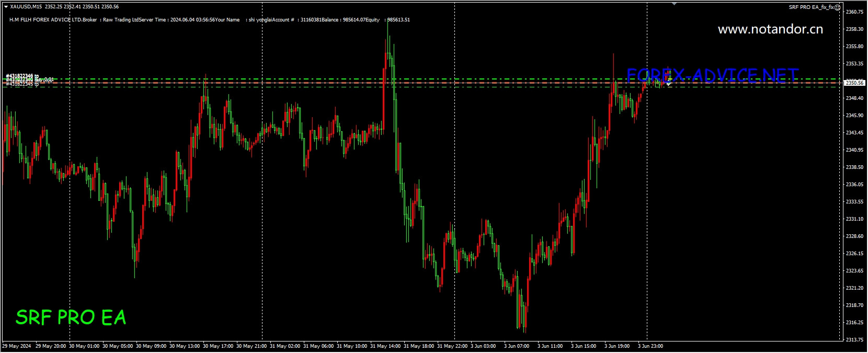
Task: Click the SRF PRO EA_fix_fix expert label
Action: coord(812,7)
